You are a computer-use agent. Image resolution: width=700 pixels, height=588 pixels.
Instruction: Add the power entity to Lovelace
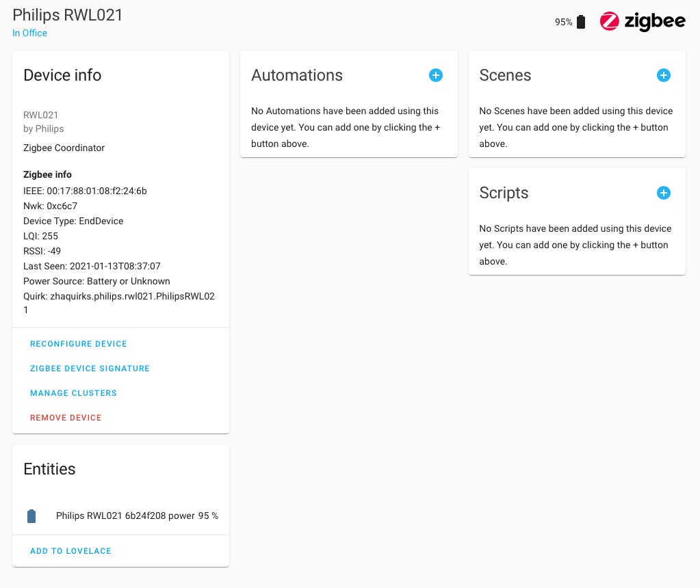click(x=70, y=551)
